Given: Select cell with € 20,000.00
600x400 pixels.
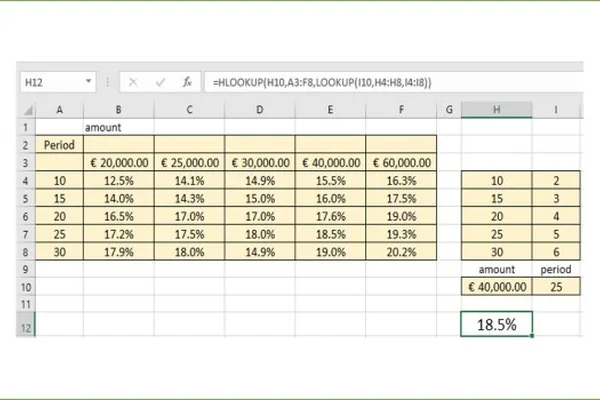Looking at the screenshot, I should [x=119, y=163].
